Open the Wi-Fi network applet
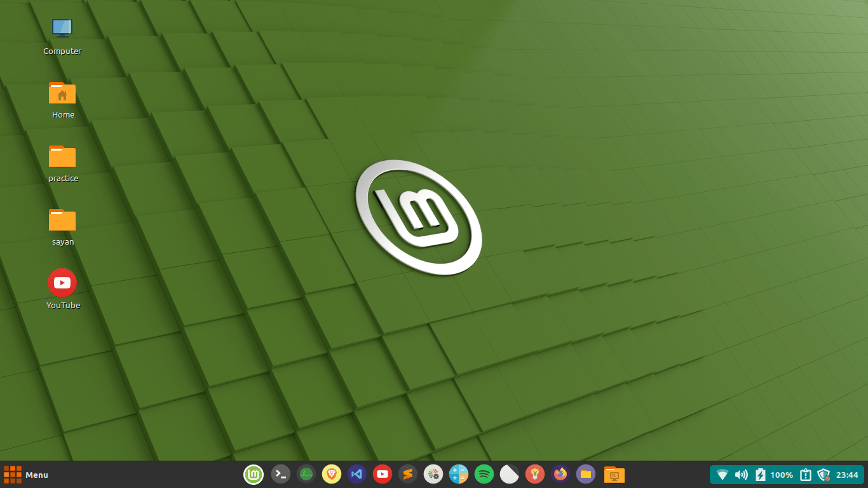The width and height of the screenshot is (868, 488). tap(722, 475)
